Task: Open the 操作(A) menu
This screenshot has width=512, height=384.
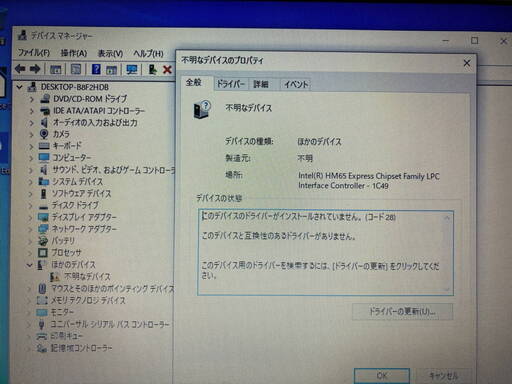Action: pyautogui.click(x=74, y=53)
